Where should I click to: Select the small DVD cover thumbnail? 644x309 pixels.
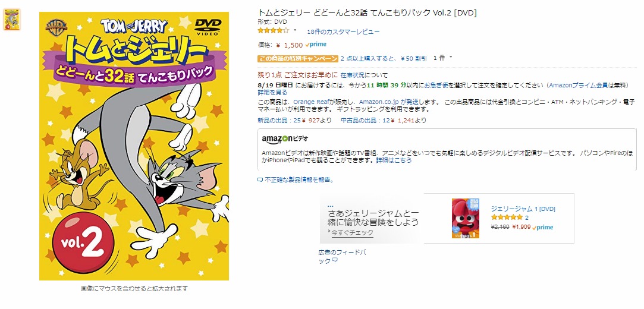click(12, 19)
